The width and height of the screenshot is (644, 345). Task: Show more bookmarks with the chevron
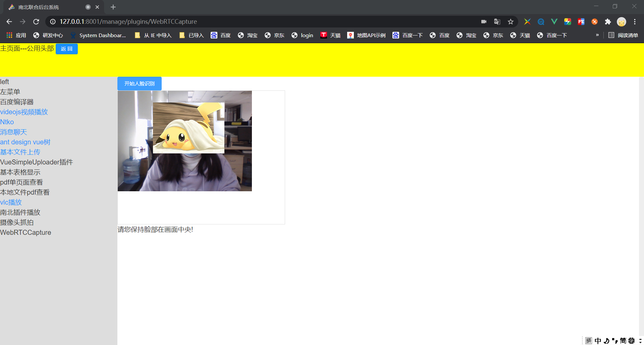tap(597, 35)
